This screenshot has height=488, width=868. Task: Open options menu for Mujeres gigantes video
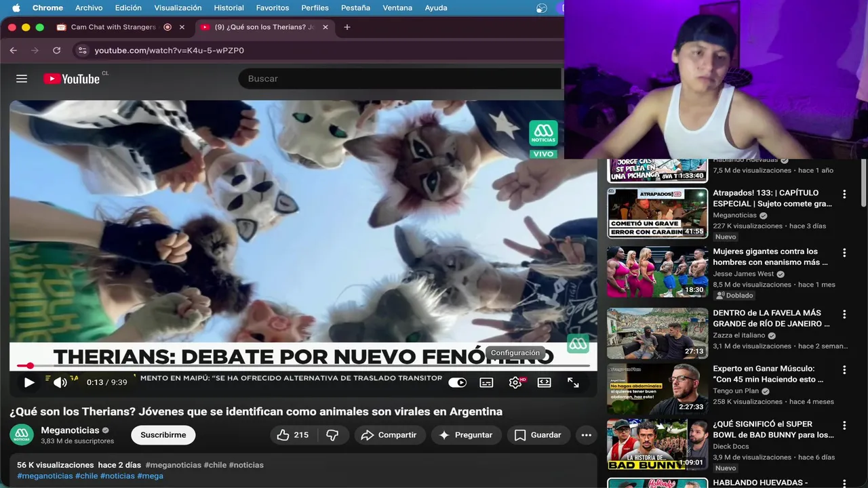pyautogui.click(x=844, y=253)
